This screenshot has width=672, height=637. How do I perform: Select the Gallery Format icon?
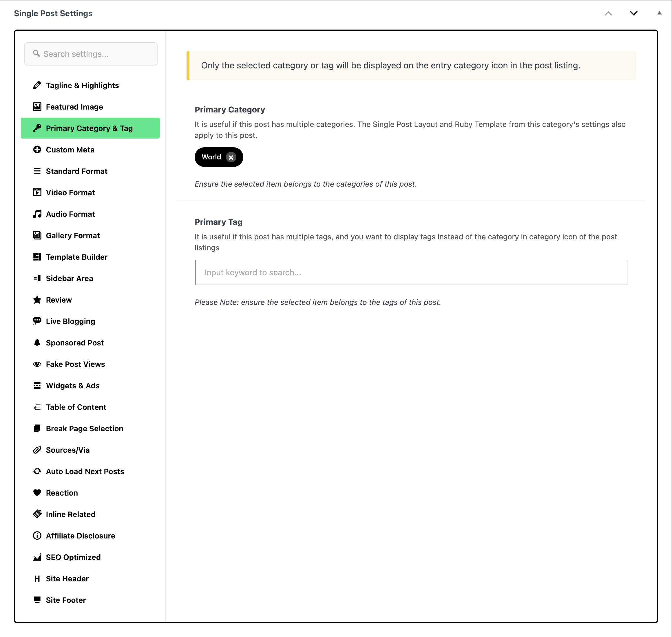pyautogui.click(x=37, y=235)
